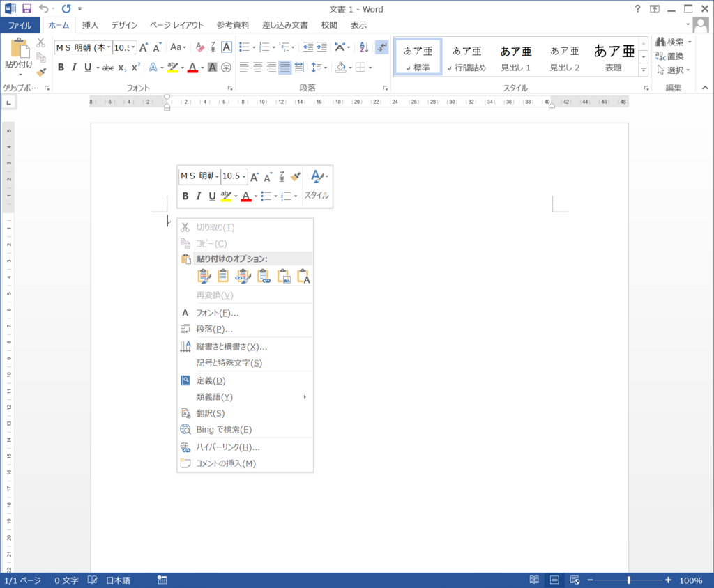Select the bold formatting icon
The height and width of the screenshot is (588, 714).
pyautogui.click(x=59, y=68)
